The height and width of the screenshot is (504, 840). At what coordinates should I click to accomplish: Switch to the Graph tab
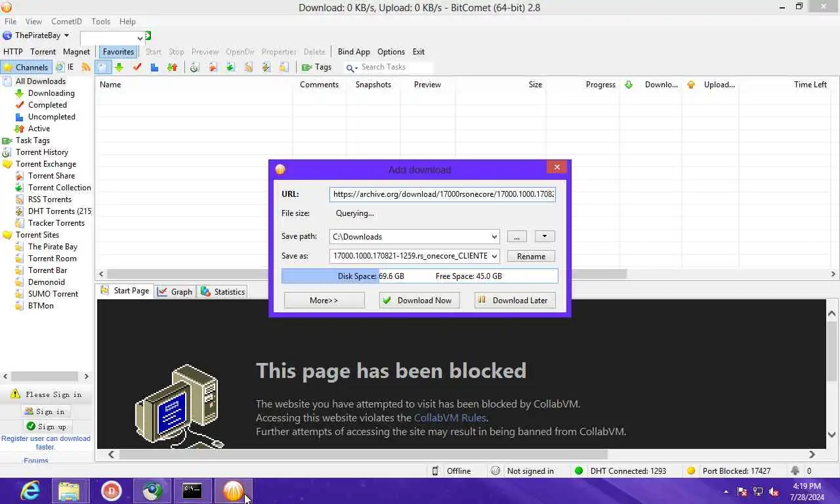coord(175,292)
